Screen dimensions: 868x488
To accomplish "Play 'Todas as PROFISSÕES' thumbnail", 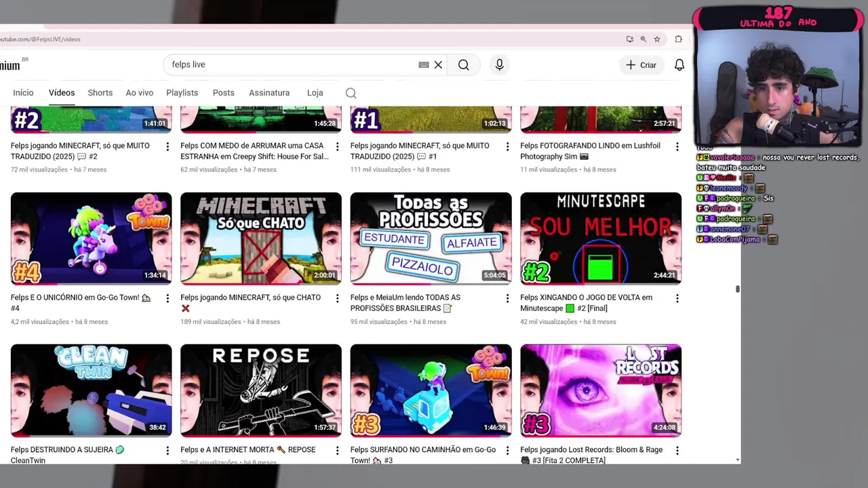I will click(x=431, y=239).
